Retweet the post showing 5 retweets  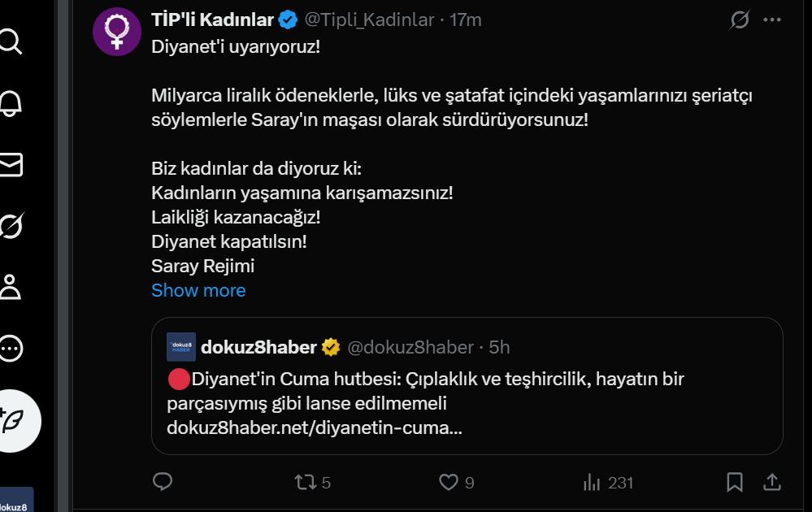click(x=305, y=482)
